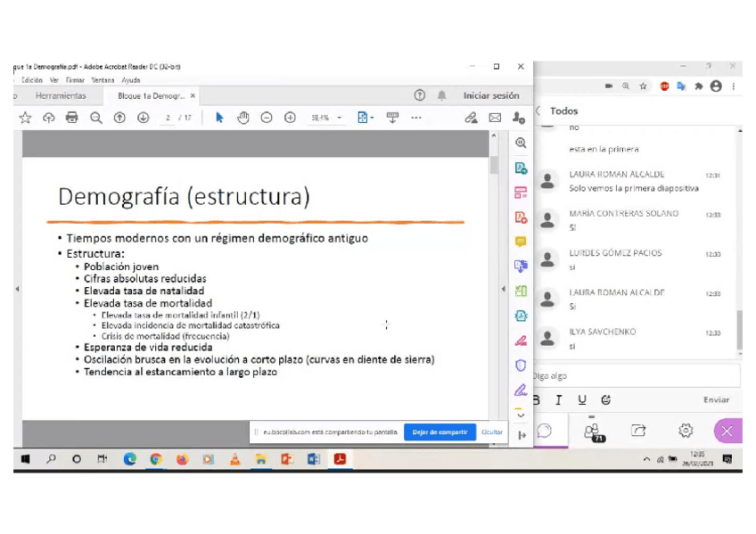Click the print icon in Acrobat toolbar
This screenshot has width=756, height=534.
(x=72, y=118)
